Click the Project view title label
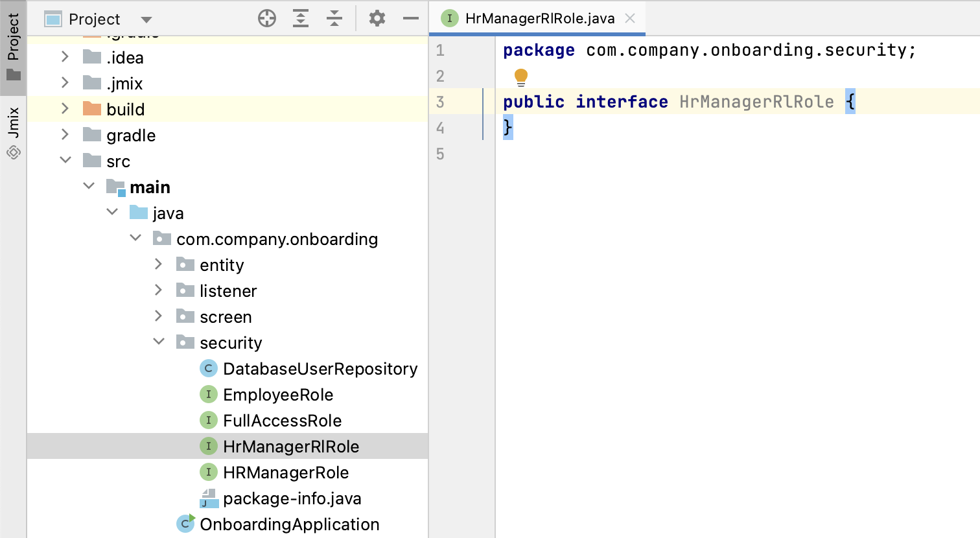This screenshot has height=538, width=980. [95, 19]
